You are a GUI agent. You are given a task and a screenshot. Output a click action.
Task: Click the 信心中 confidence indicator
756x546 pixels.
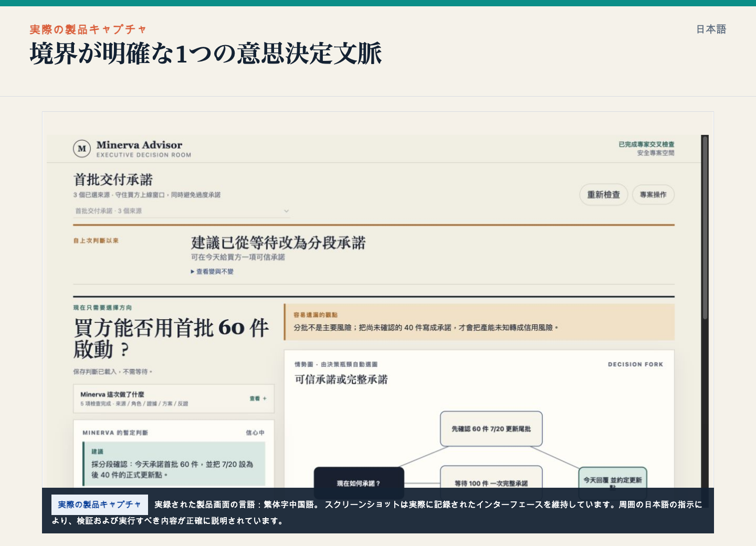[255, 433]
